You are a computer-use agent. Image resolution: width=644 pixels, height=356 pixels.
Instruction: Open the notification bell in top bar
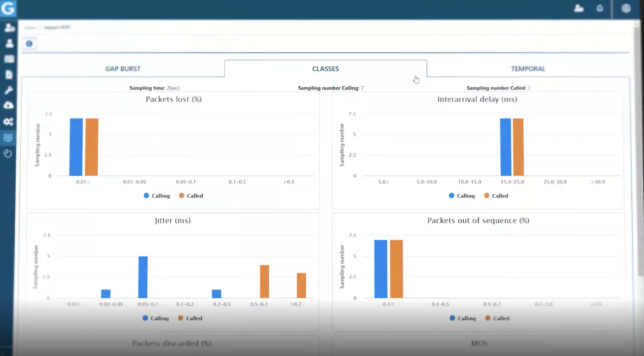[x=600, y=8]
